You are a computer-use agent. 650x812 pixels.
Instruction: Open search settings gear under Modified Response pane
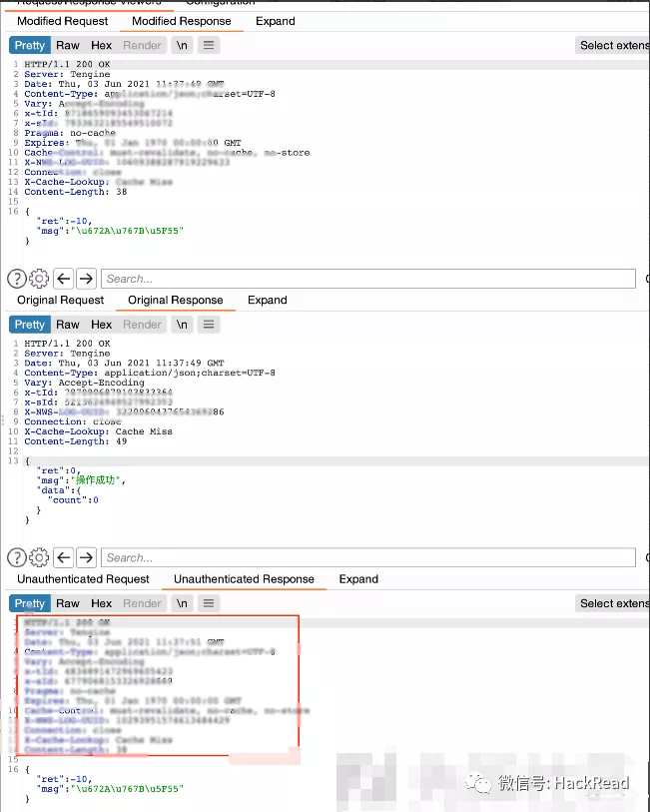39,279
